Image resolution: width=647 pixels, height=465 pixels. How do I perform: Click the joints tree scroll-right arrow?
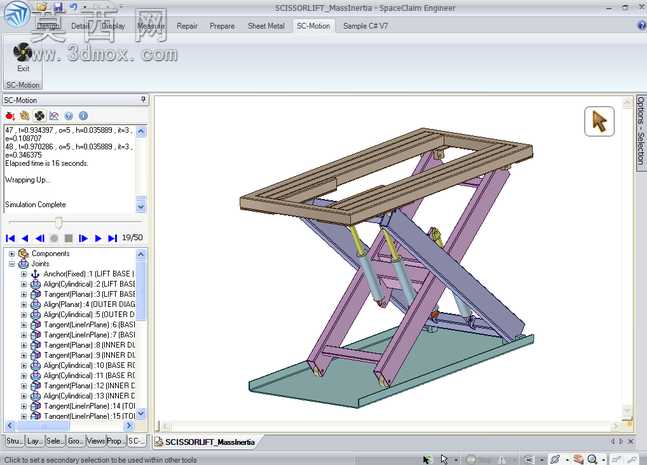coord(129,425)
